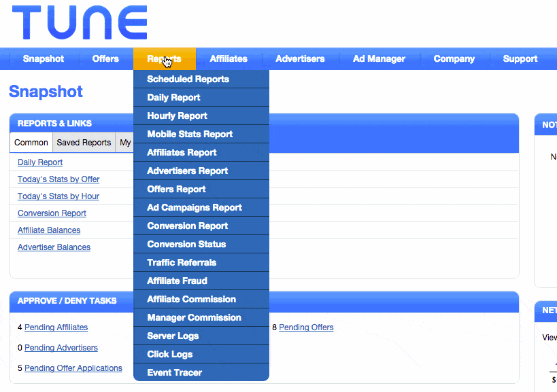Screen dimensions: 557x392
Task: Switch to the Common tab
Action: click(31, 143)
